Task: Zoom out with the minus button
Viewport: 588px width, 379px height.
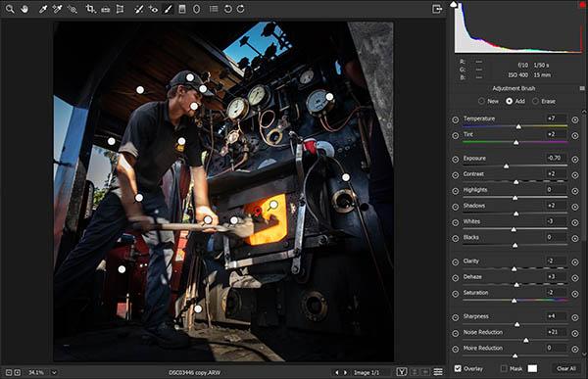Action: (8, 372)
